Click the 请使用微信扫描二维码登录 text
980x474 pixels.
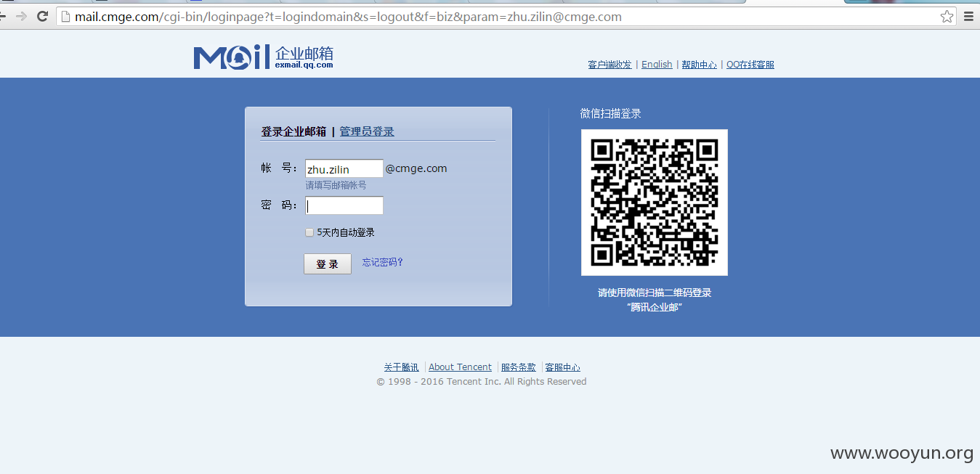coord(655,293)
